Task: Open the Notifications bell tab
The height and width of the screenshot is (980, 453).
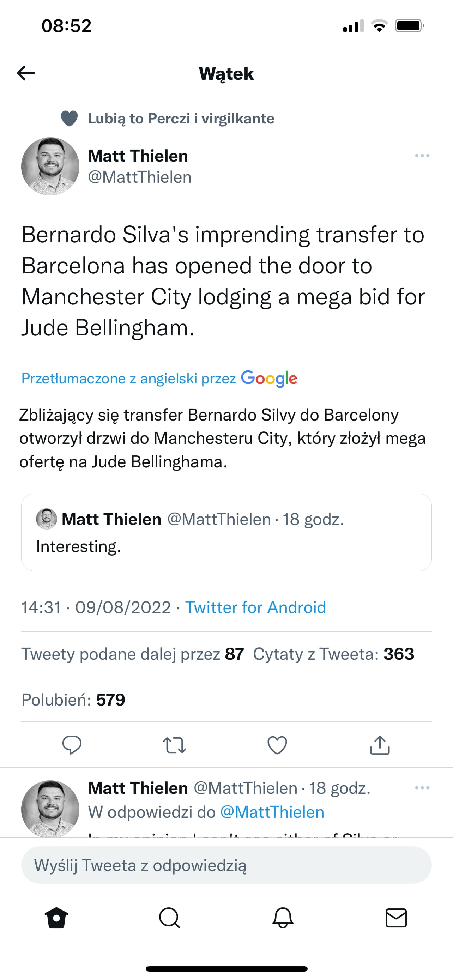Action: 283,918
